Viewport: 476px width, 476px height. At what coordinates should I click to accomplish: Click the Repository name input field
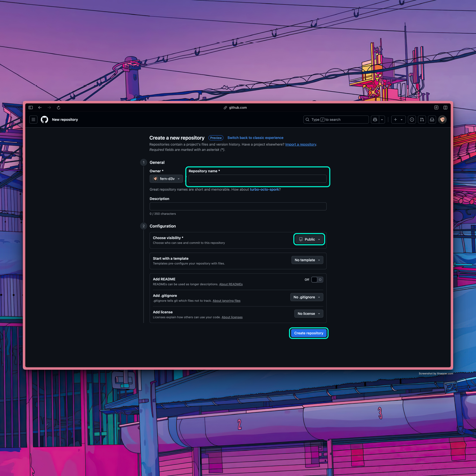[257, 179]
